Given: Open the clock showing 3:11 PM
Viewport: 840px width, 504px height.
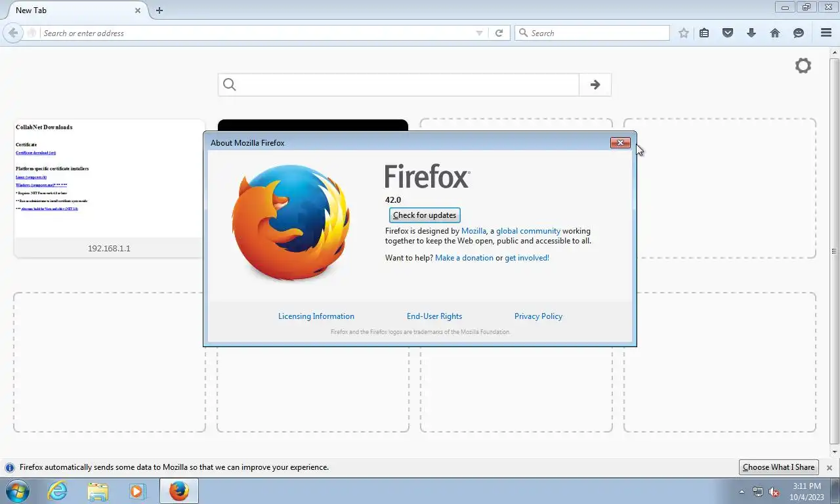Looking at the screenshot, I should (x=807, y=492).
